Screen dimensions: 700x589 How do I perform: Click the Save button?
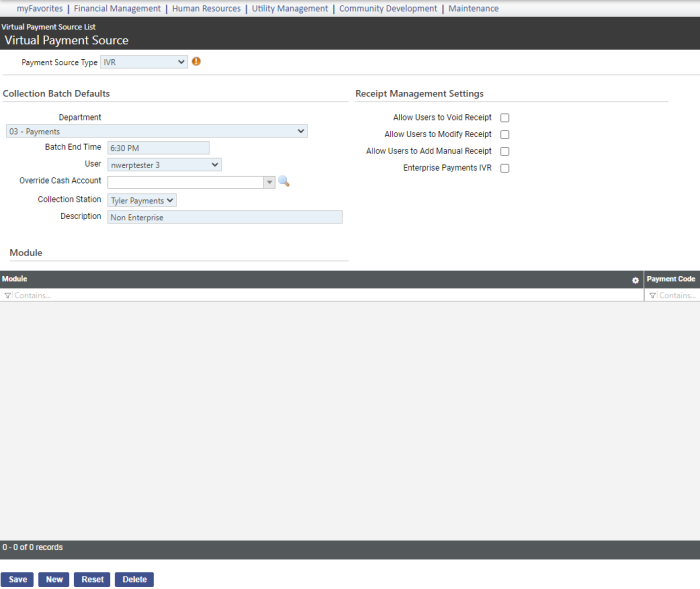pos(17,579)
